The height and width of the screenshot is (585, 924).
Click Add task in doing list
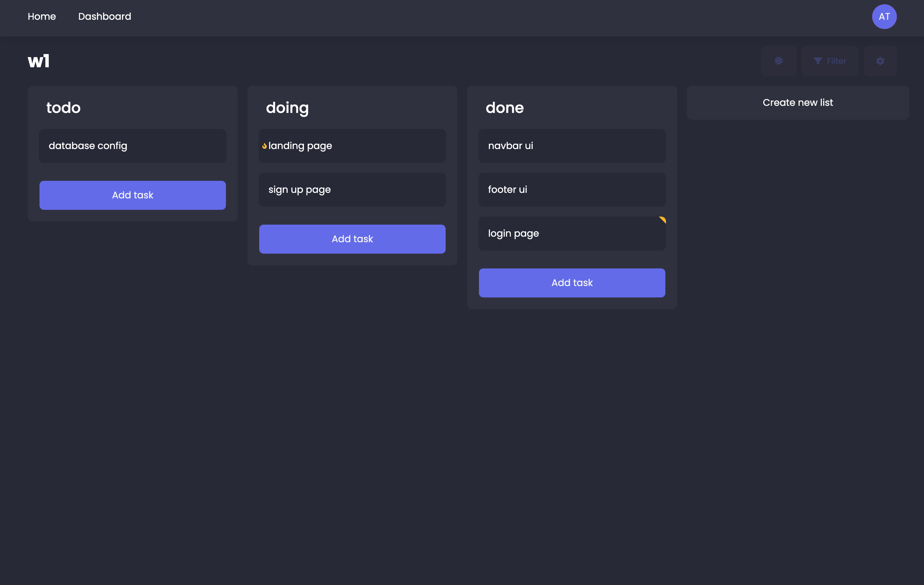click(352, 239)
